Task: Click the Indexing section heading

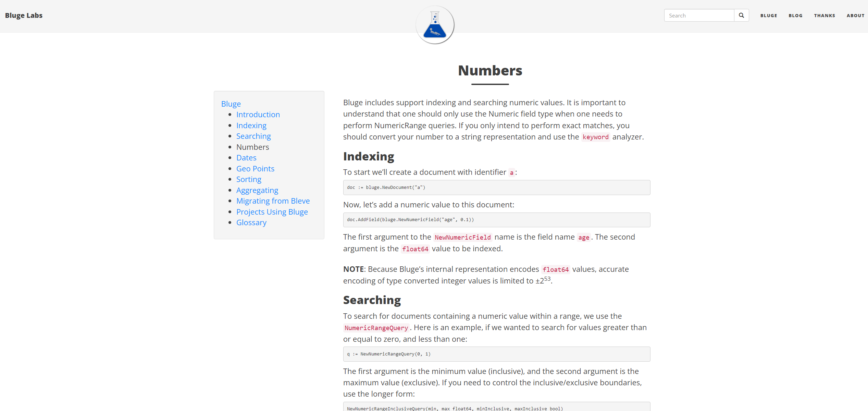Action: pos(369,156)
